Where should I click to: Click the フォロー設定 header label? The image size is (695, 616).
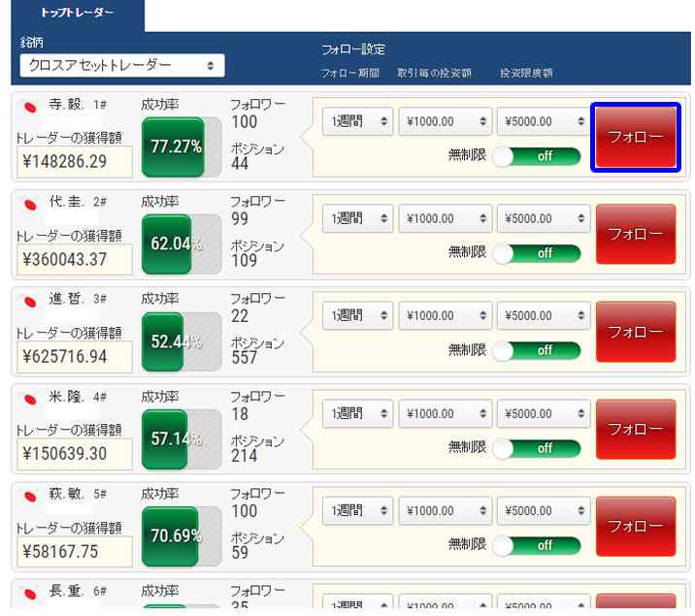click(x=353, y=49)
